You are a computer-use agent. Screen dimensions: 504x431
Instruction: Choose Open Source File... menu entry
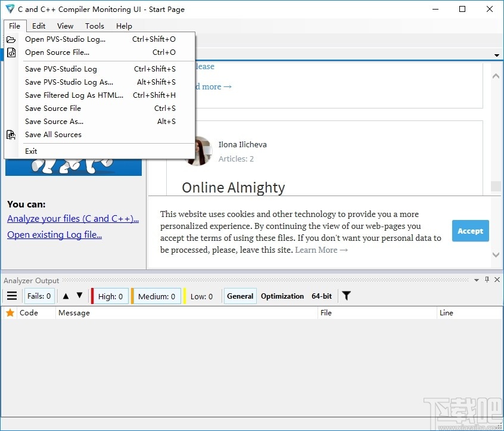click(x=99, y=52)
